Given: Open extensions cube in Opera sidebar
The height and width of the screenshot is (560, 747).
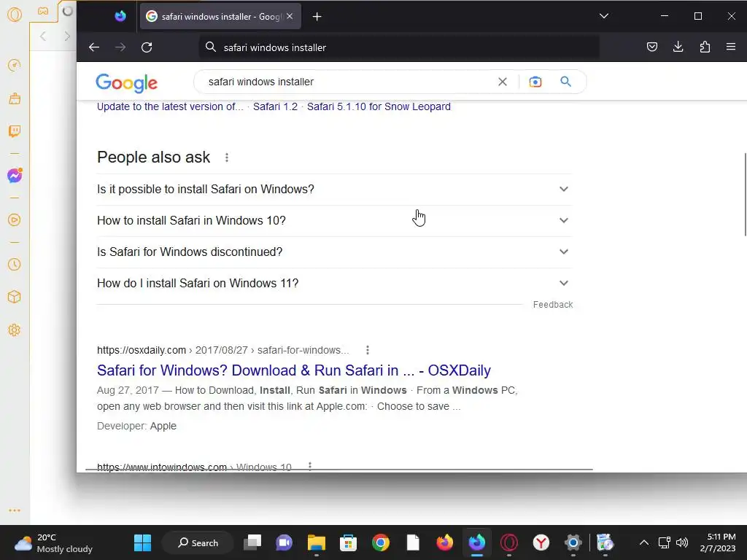Looking at the screenshot, I should click(15, 297).
